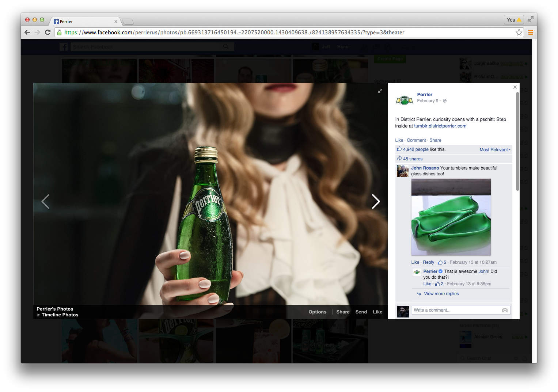
Task: Open the green glass dishes comment photo
Action: click(451, 217)
